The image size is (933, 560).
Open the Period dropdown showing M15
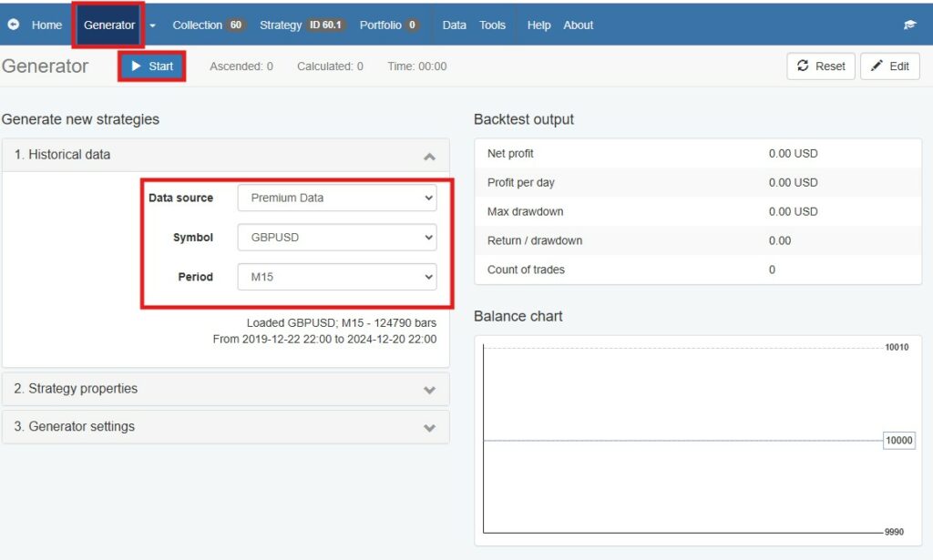click(x=336, y=277)
